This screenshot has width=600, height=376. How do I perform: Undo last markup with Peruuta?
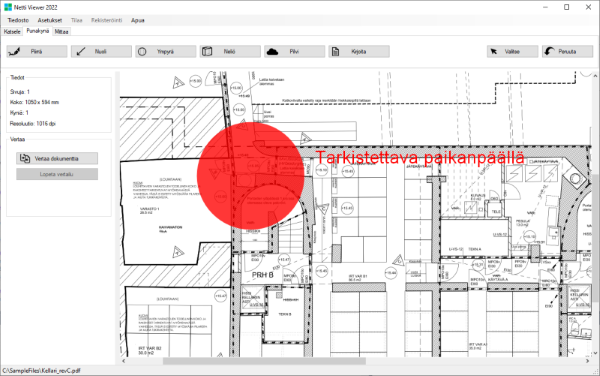point(567,51)
